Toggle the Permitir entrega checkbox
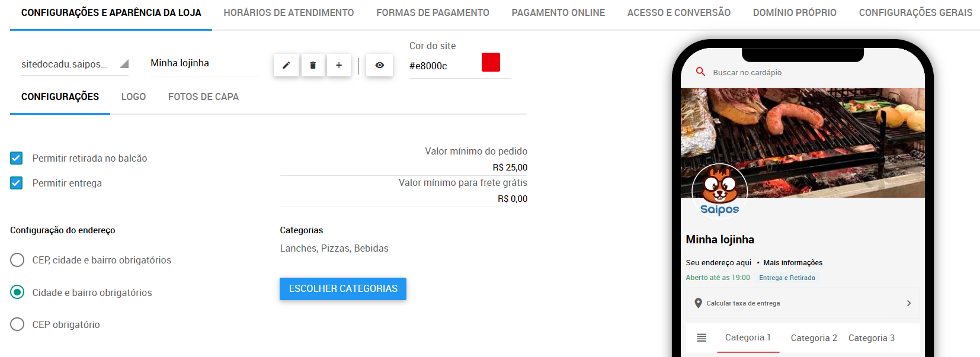The image size is (980, 357). 17,183
